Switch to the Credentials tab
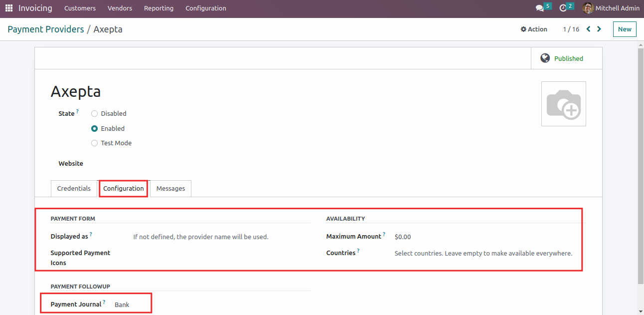Image resolution: width=644 pixels, height=315 pixels. [x=74, y=188]
